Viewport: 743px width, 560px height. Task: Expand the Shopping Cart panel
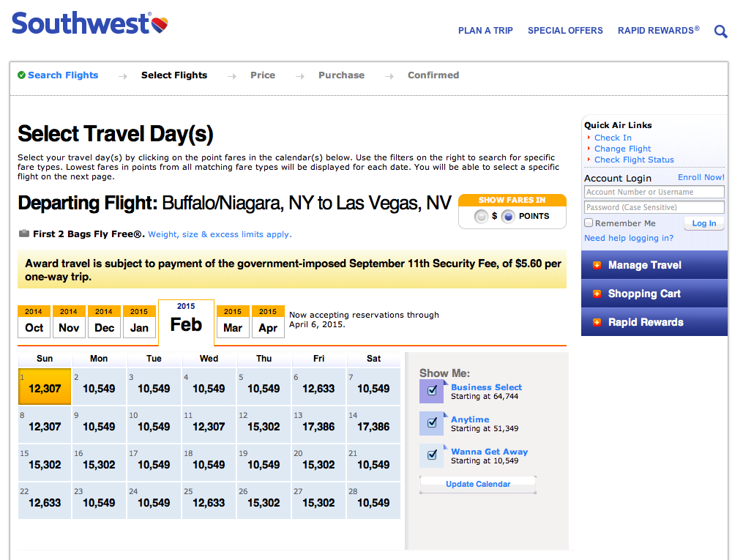[x=644, y=294]
